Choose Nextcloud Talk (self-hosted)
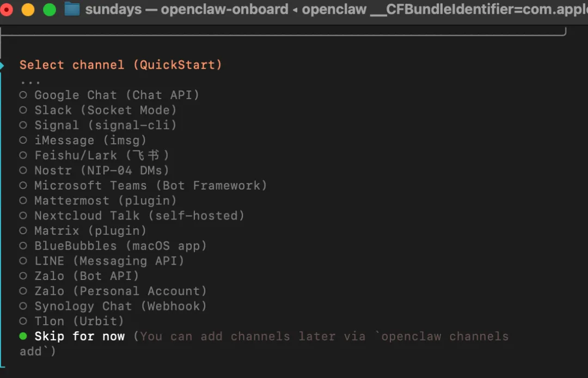 pyautogui.click(x=139, y=216)
